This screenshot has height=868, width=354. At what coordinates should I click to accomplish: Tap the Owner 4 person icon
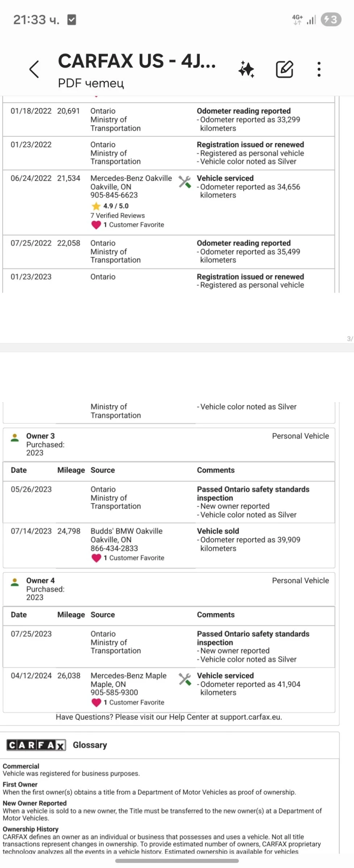15,582
